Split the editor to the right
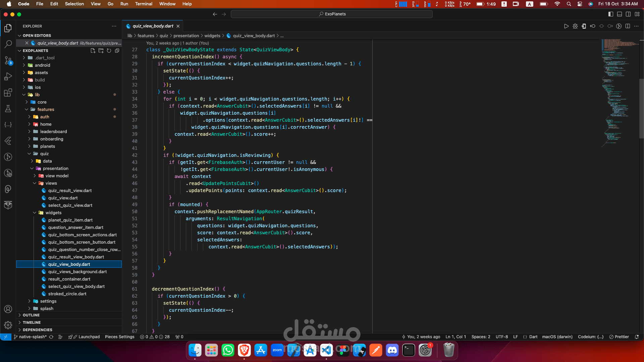The width and height of the screenshot is (644, 362). point(628,26)
